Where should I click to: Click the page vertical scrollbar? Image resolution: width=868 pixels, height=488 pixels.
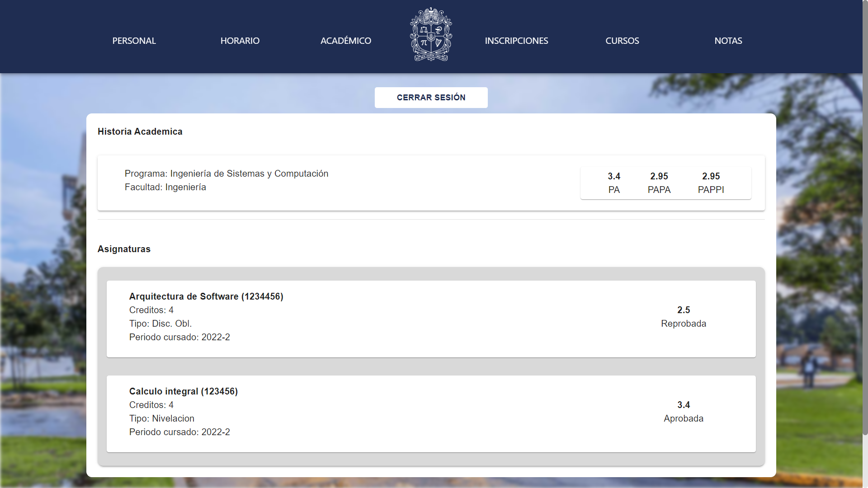click(x=865, y=226)
